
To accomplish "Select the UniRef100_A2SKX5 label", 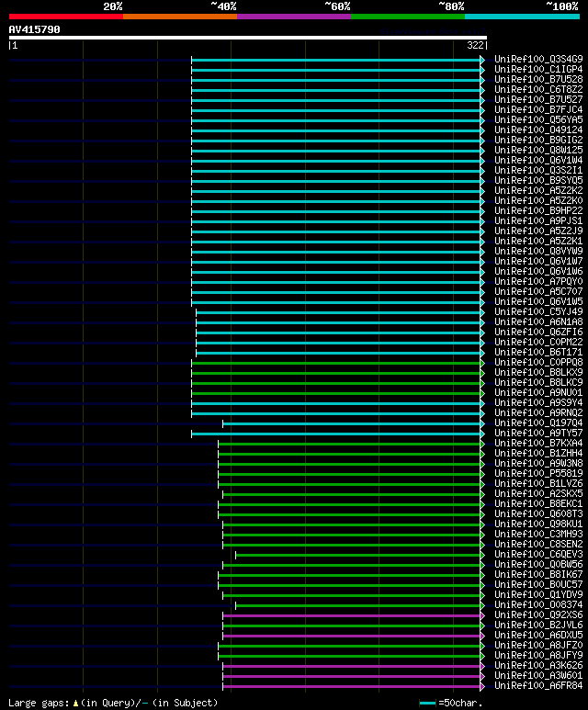I will (x=538, y=493).
